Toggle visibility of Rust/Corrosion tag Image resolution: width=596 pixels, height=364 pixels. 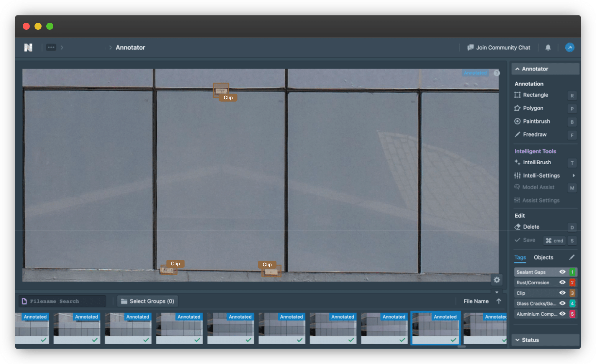click(x=562, y=282)
